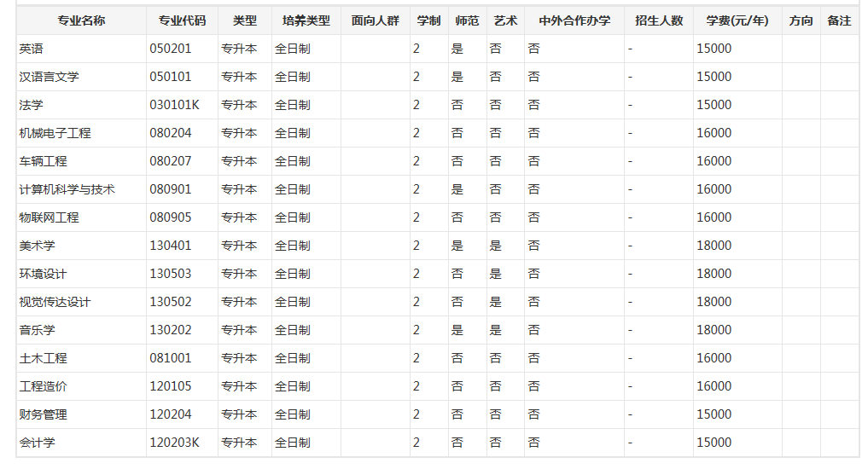
Task: Select major code 080207
Action: pos(171,161)
